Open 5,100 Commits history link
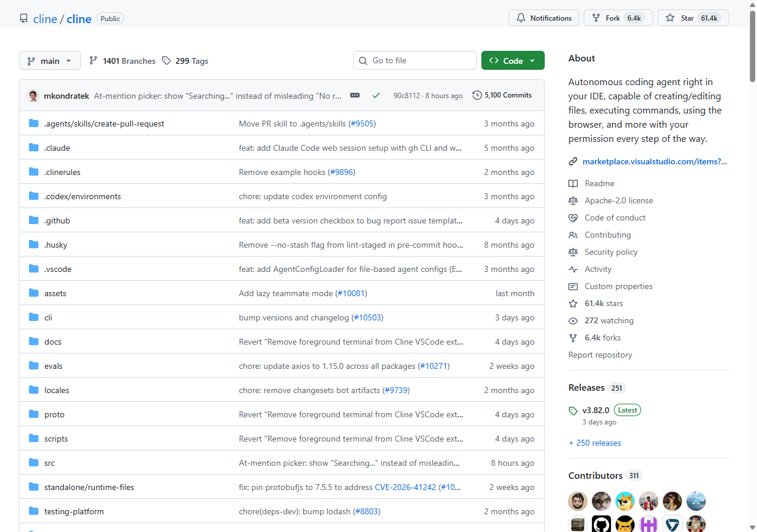Viewport: 757px width, 532px height. [x=502, y=95]
